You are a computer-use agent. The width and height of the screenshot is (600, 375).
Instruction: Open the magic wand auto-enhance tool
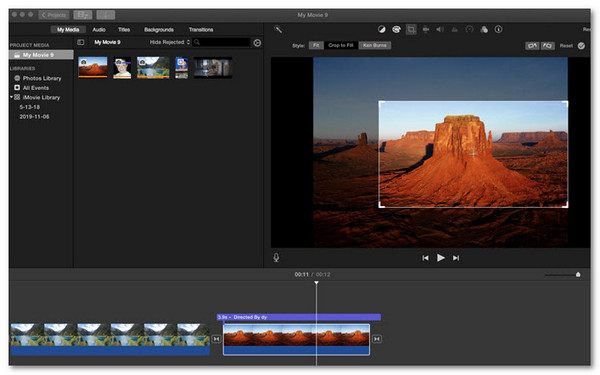coord(278,29)
